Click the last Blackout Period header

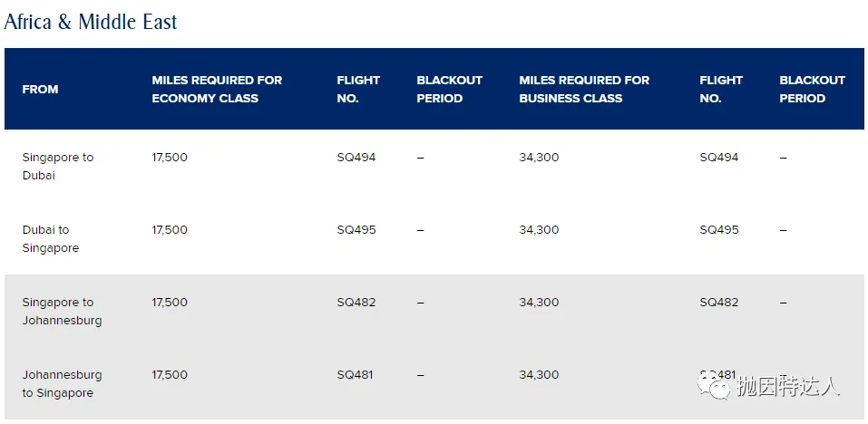click(812, 89)
